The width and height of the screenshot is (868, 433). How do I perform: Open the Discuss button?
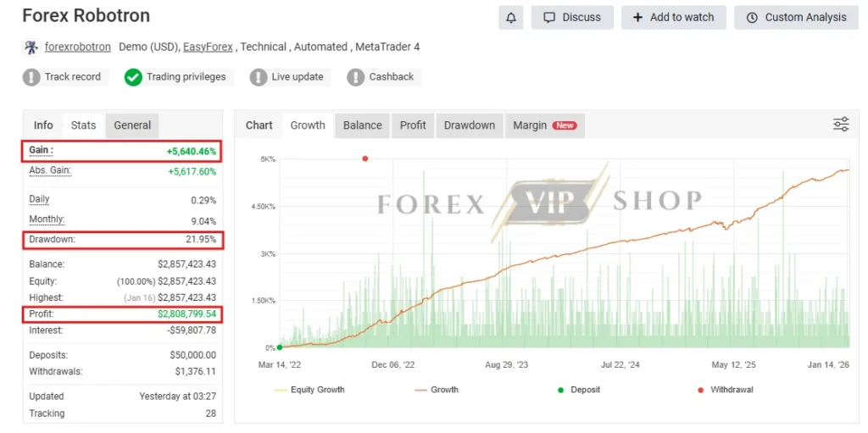tap(572, 18)
